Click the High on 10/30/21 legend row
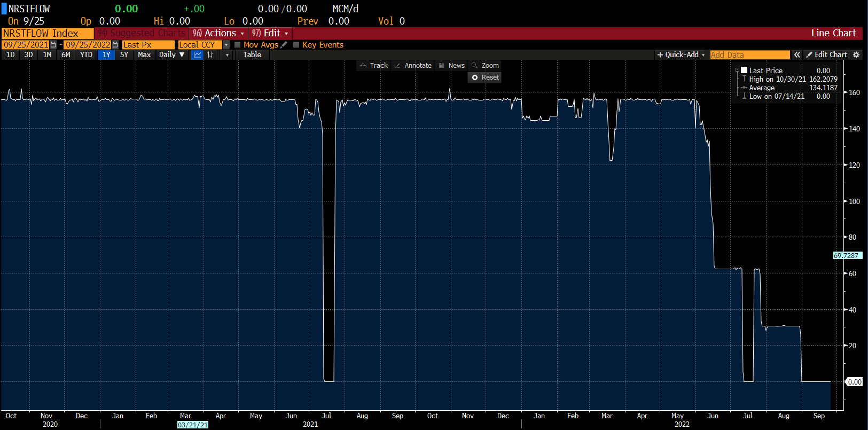Viewport: 868px width, 430px height. pyautogui.click(x=788, y=79)
